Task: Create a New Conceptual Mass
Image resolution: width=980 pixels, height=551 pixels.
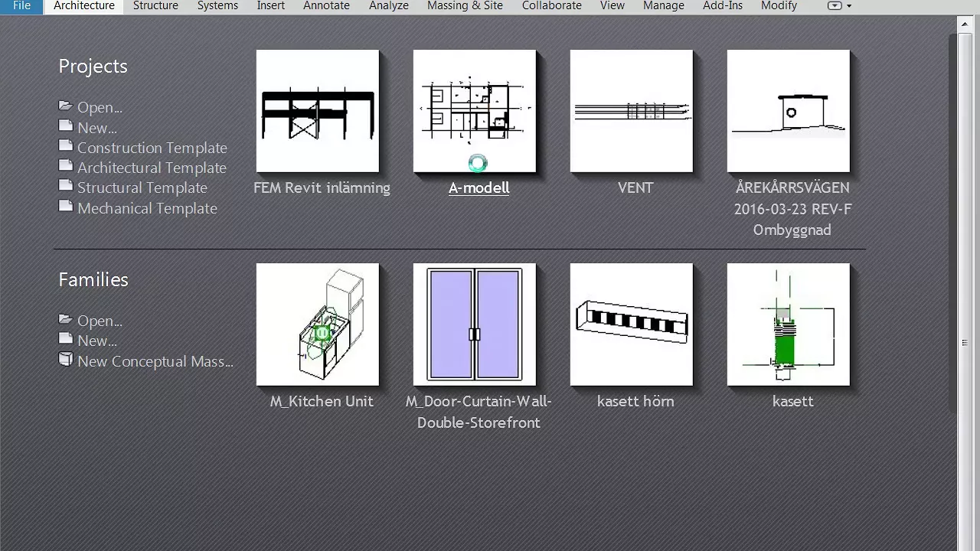Action: point(155,361)
